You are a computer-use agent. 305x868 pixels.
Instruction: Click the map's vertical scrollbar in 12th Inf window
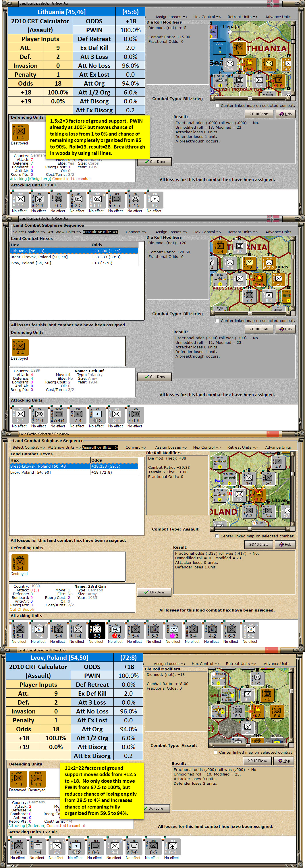point(293,273)
